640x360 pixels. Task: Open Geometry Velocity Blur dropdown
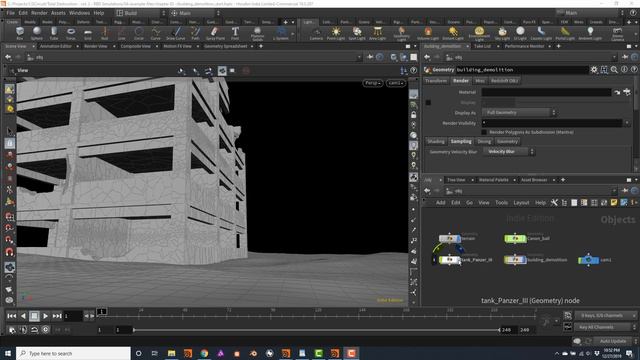509,152
